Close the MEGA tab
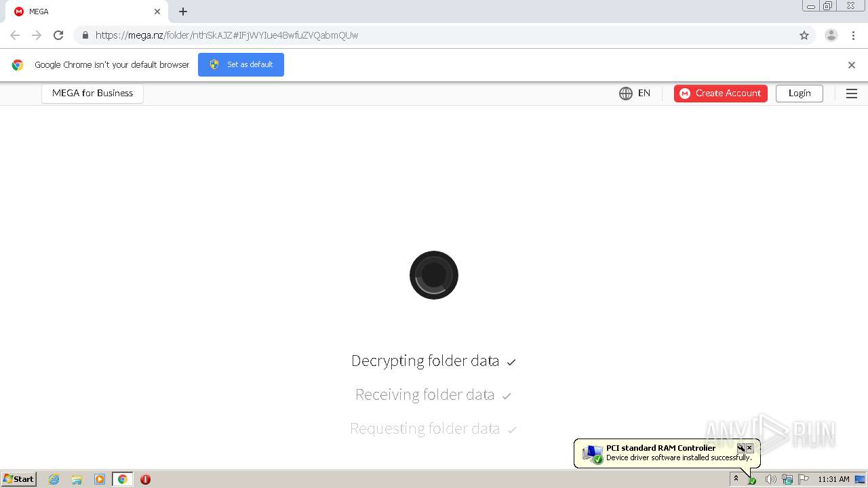Image resolution: width=868 pixels, height=488 pixels. click(x=157, y=12)
